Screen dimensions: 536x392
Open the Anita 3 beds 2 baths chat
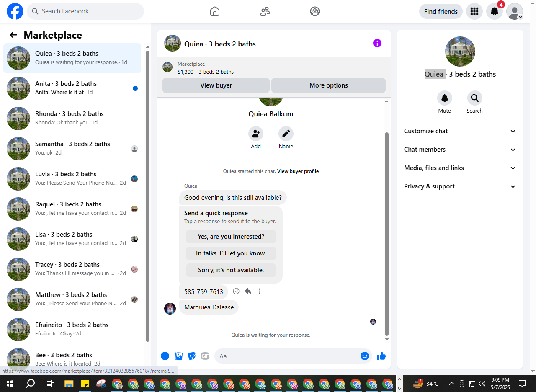72,88
